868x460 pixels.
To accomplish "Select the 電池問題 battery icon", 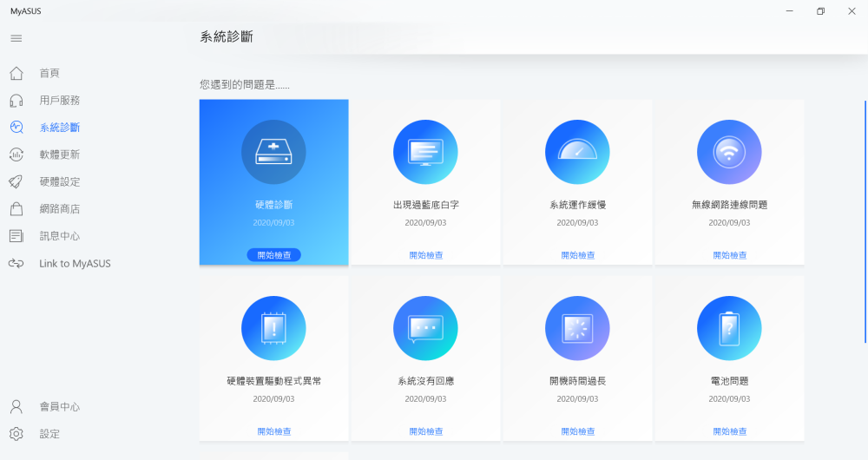I will coord(729,328).
